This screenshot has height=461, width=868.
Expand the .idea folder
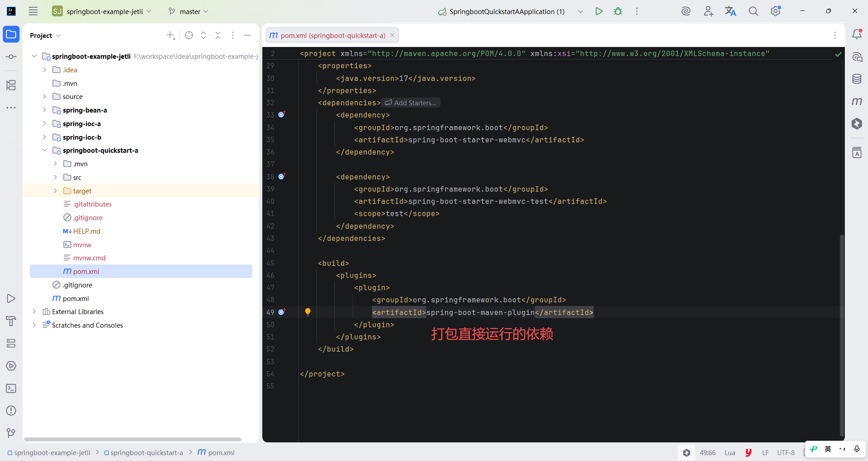point(44,70)
